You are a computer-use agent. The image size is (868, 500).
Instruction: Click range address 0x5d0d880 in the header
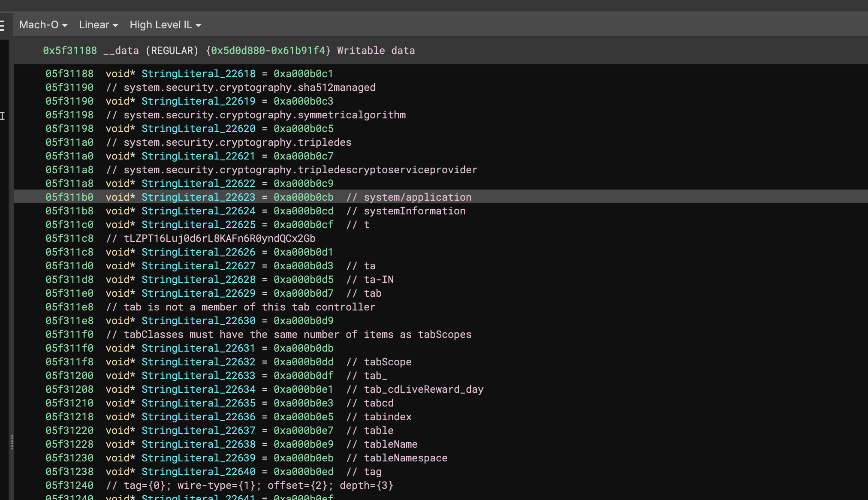(x=238, y=51)
